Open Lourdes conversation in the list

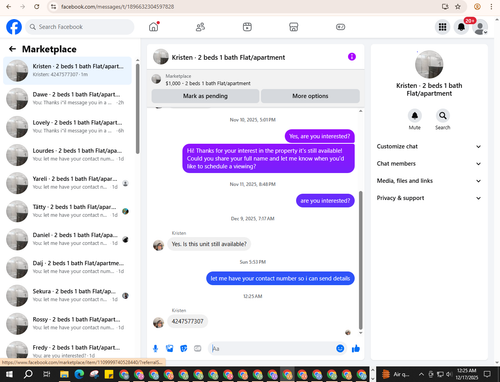67,155
